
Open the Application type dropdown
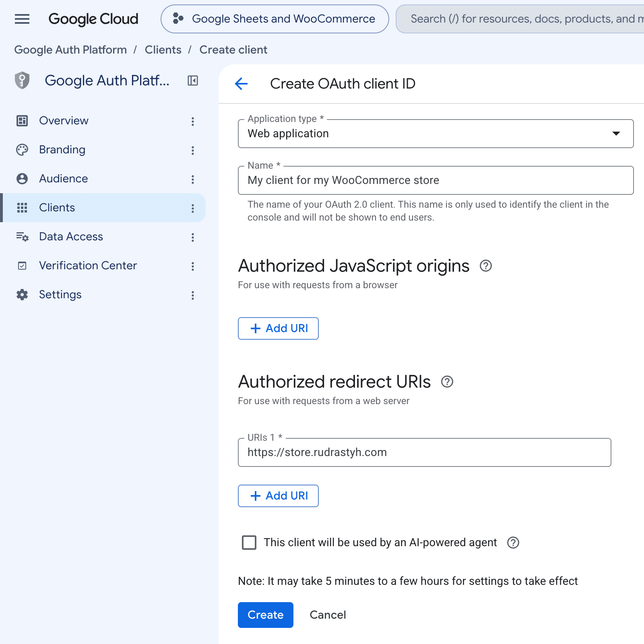click(436, 134)
